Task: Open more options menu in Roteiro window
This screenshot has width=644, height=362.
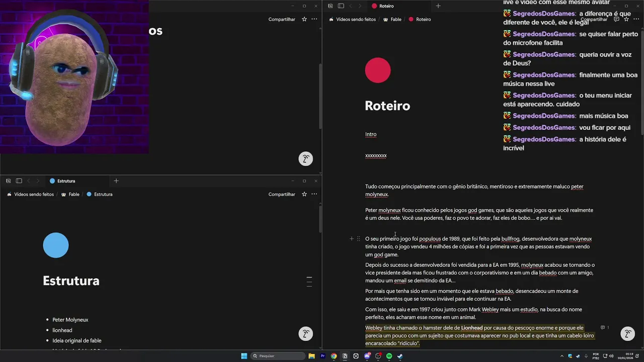Action: (x=636, y=19)
